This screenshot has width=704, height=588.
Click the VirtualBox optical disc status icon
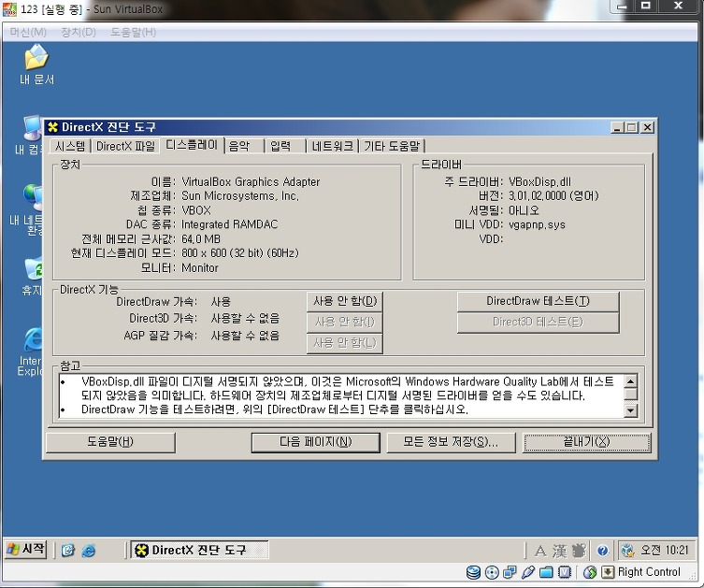tap(492, 572)
